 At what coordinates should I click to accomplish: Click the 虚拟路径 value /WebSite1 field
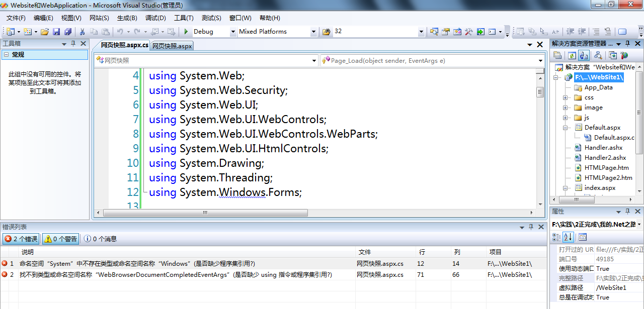coord(619,288)
